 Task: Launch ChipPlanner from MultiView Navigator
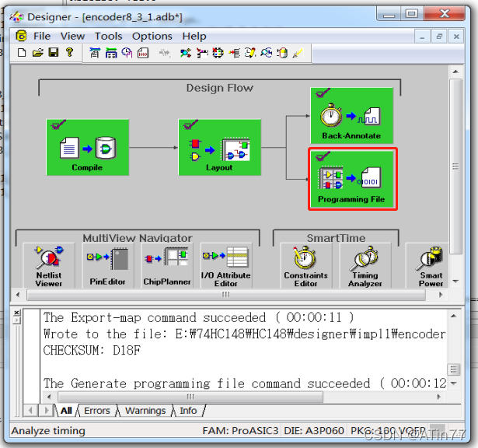click(x=167, y=265)
